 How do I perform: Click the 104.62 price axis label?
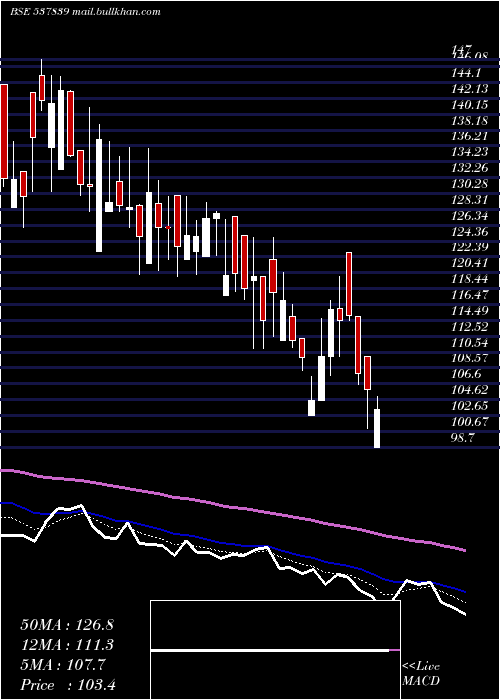pyautogui.click(x=470, y=390)
